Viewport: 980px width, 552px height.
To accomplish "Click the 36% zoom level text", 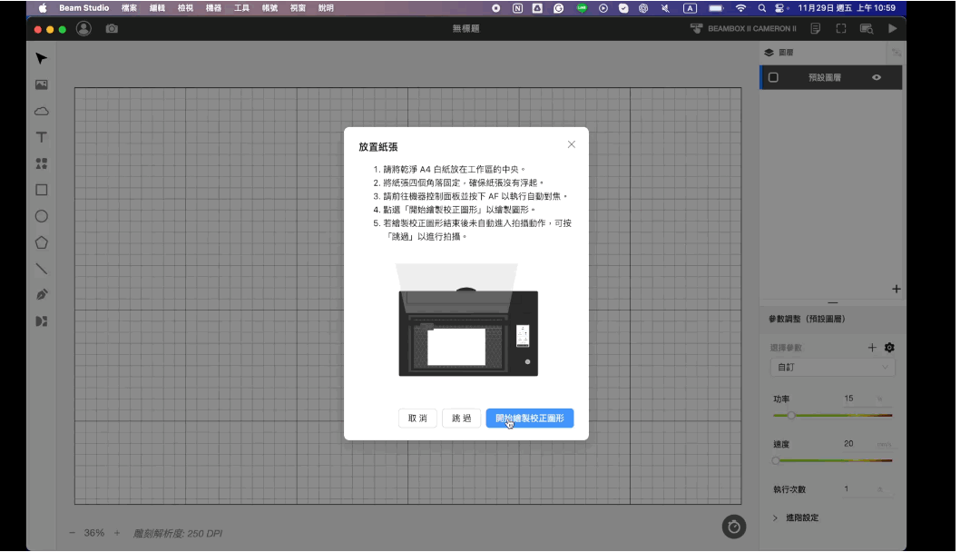I will click(x=94, y=533).
